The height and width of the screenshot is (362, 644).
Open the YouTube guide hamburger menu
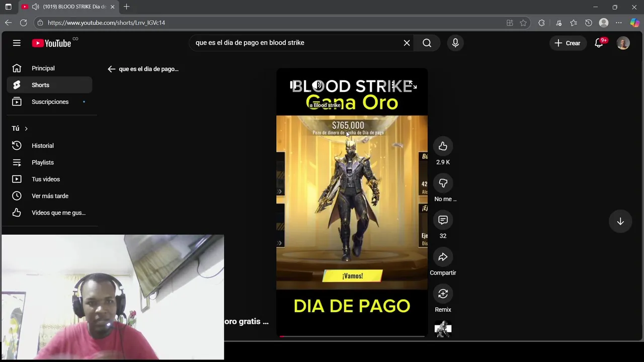click(17, 43)
